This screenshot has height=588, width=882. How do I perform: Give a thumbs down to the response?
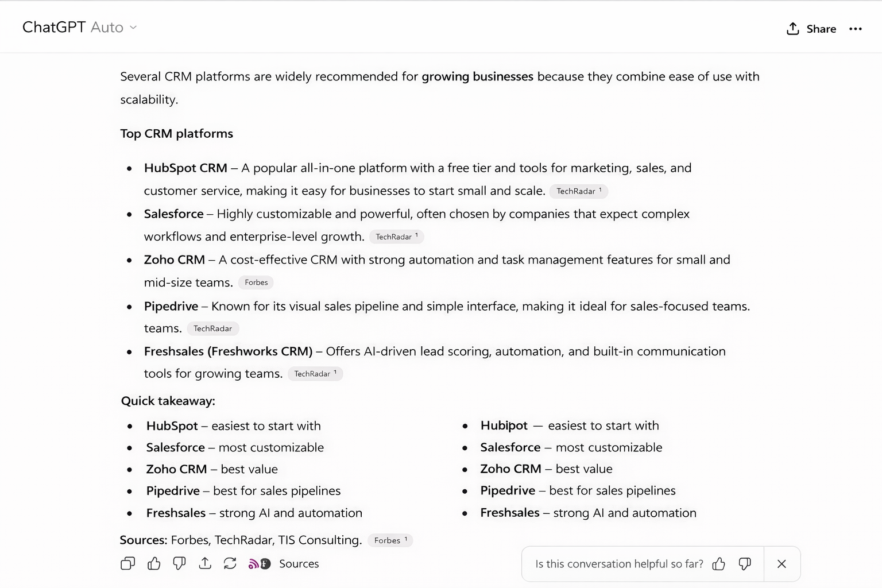point(179,564)
